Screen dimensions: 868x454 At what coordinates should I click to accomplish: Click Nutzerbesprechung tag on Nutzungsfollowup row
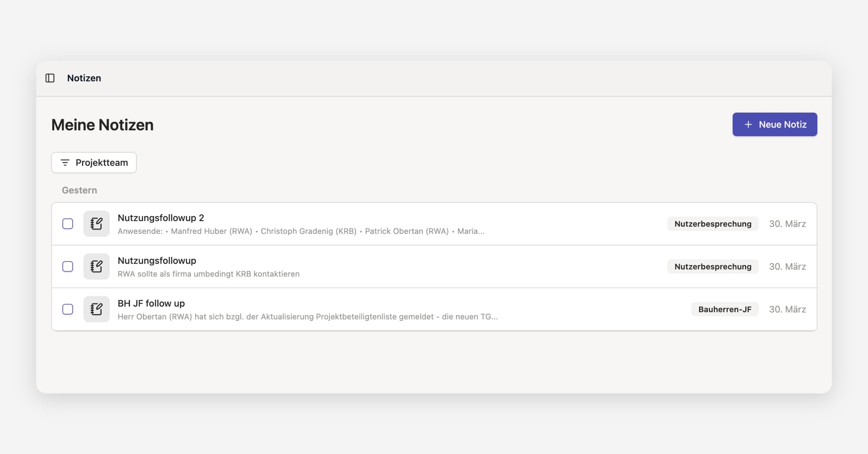pyautogui.click(x=712, y=266)
